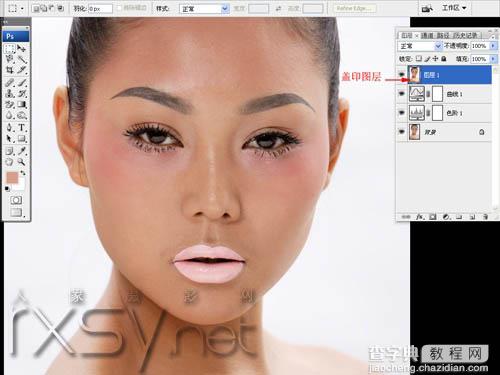Select the Notes tool

tap(10, 151)
